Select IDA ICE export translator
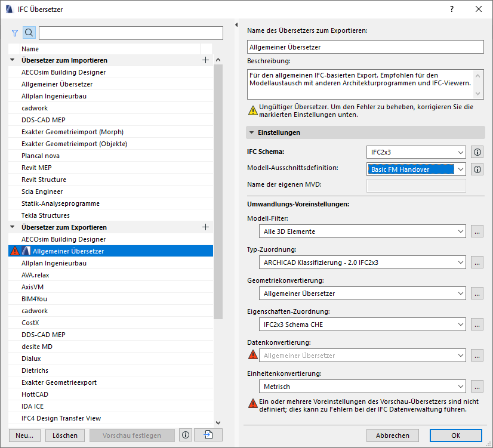This screenshot has width=493, height=448. click(x=110, y=406)
